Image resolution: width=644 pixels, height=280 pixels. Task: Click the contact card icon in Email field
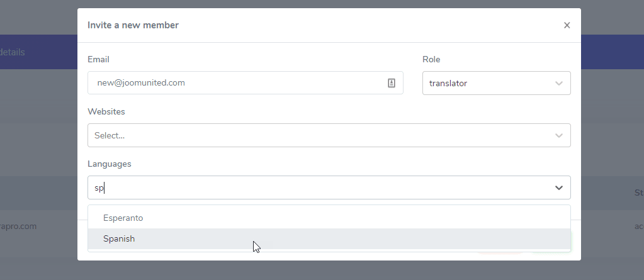pos(392,83)
